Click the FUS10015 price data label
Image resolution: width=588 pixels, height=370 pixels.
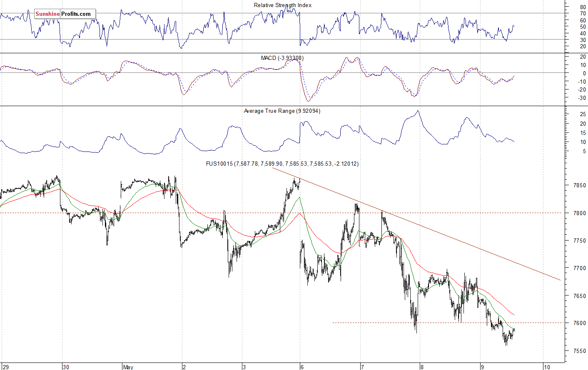tap(282, 164)
